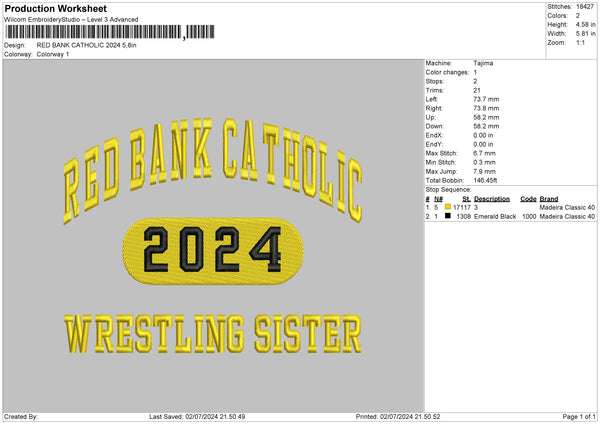Click 'Madeira Classic 40' in the yellow row
Screen dimensions: 600x424
(x=567, y=207)
